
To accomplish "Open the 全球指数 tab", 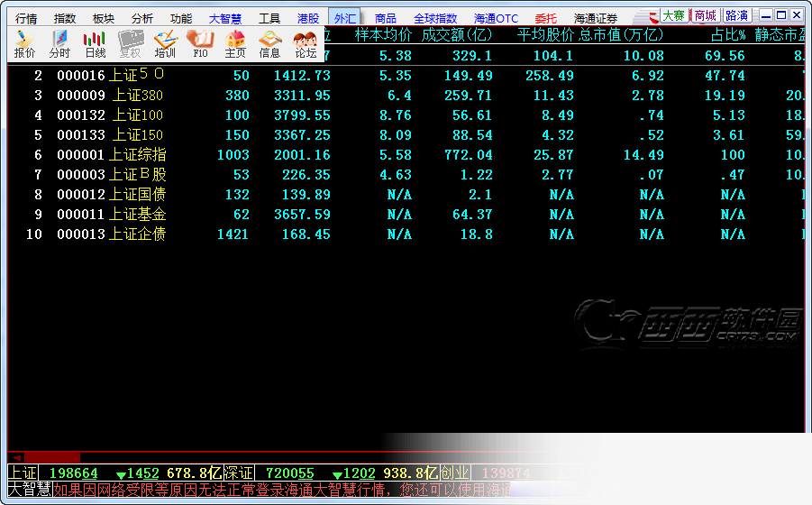I will click(x=435, y=19).
